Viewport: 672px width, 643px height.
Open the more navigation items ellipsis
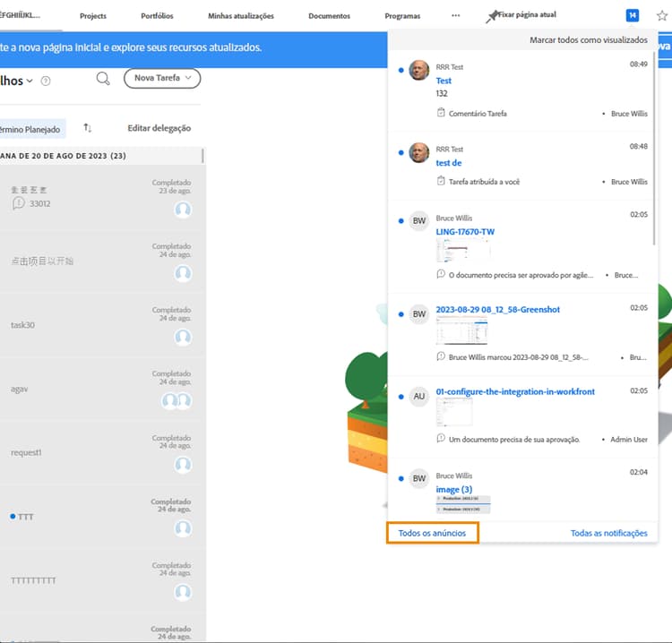(455, 15)
